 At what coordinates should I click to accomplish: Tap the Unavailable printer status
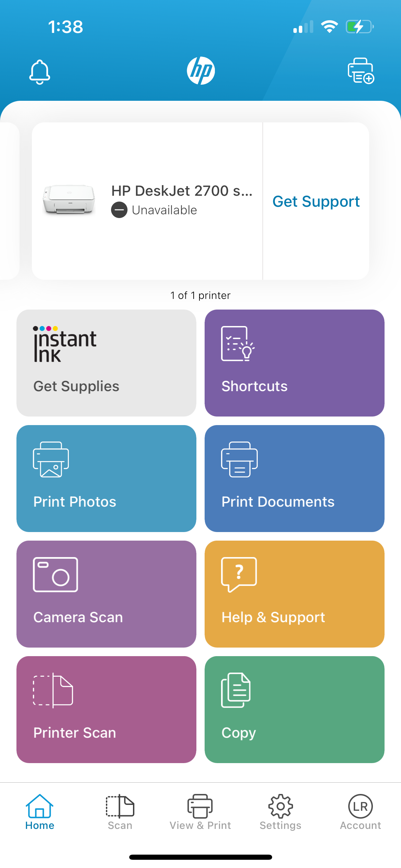point(164,210)
